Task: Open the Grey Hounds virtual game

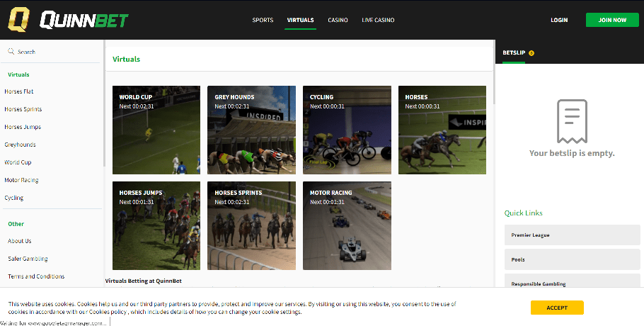Action: [x=251, y=130]
